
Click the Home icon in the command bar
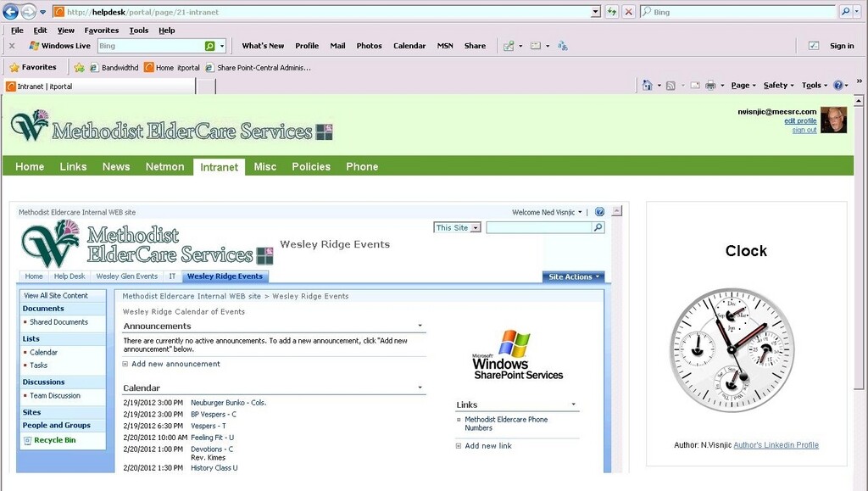pyautogui.click(x=646, y=85)
